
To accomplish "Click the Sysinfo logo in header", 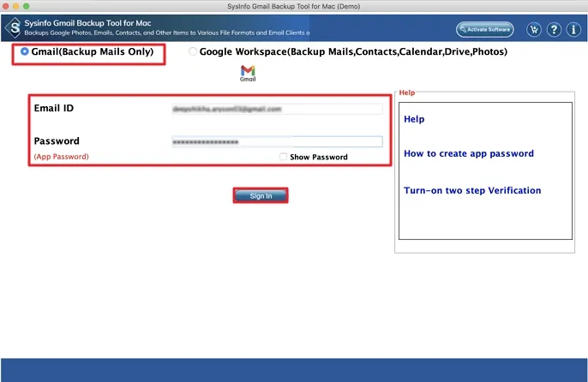I will pyautogui.click(x=14, y=27).
